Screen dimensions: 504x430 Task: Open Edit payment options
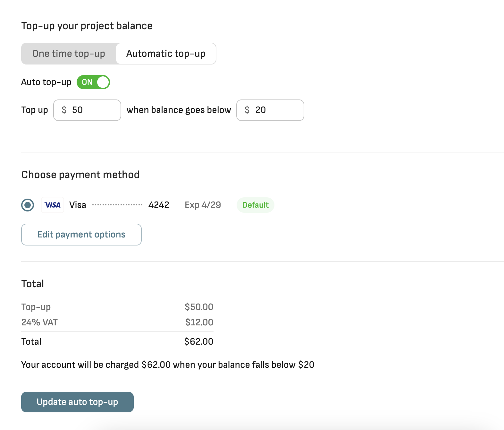[x=81, y=235]
